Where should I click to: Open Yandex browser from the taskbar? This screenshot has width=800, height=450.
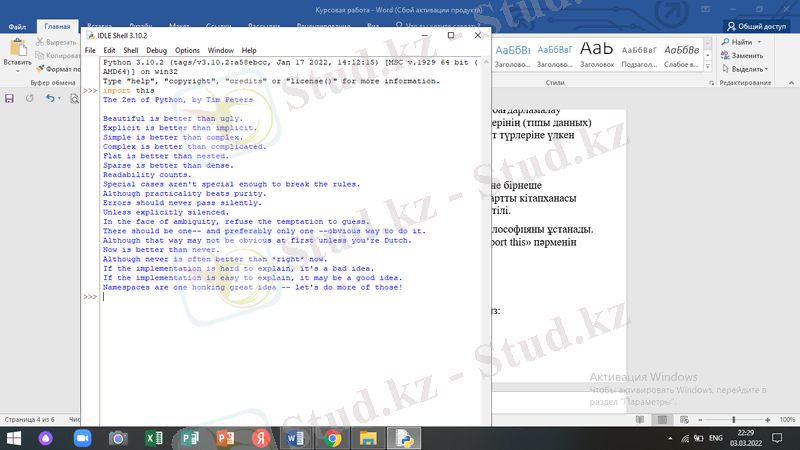tap(261, 438)
